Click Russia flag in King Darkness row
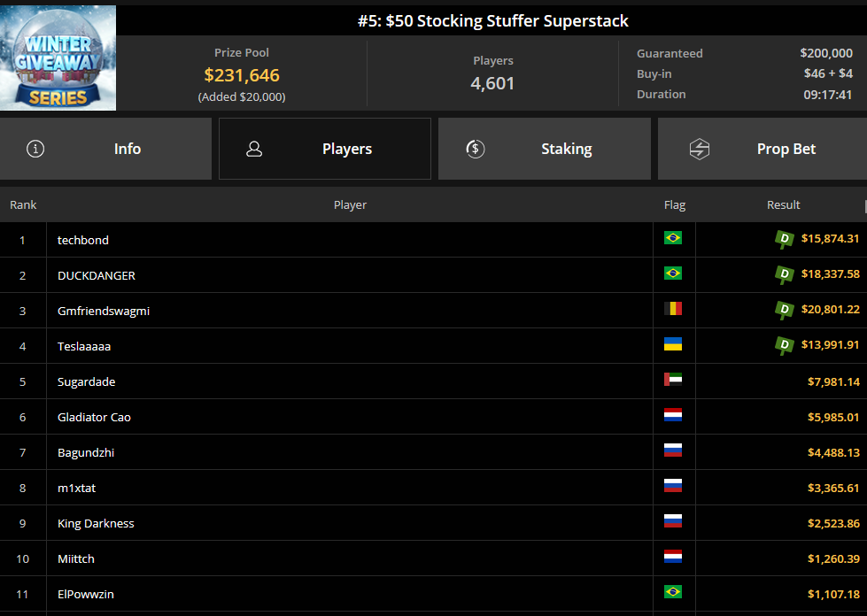Viewport: 867px width, 616px height. pyautogui.click(x=673, y=520)
